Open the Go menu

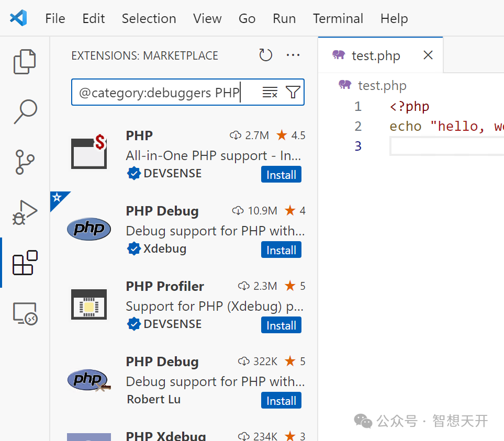[x=247, y=19]
